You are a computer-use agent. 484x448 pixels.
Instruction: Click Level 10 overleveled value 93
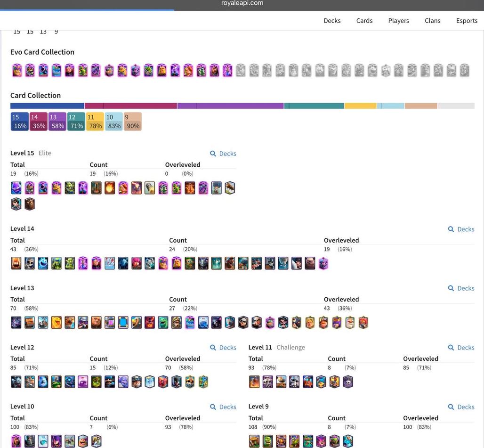tap(168, 427)
